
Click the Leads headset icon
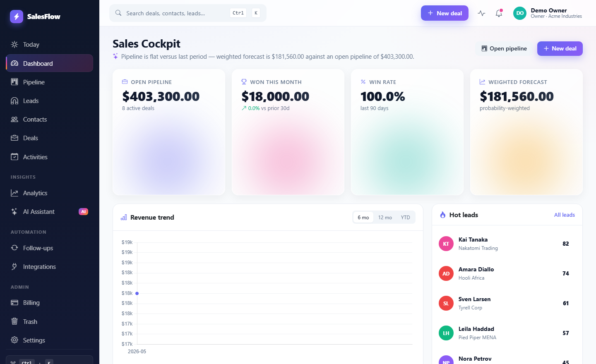[14, 101]
